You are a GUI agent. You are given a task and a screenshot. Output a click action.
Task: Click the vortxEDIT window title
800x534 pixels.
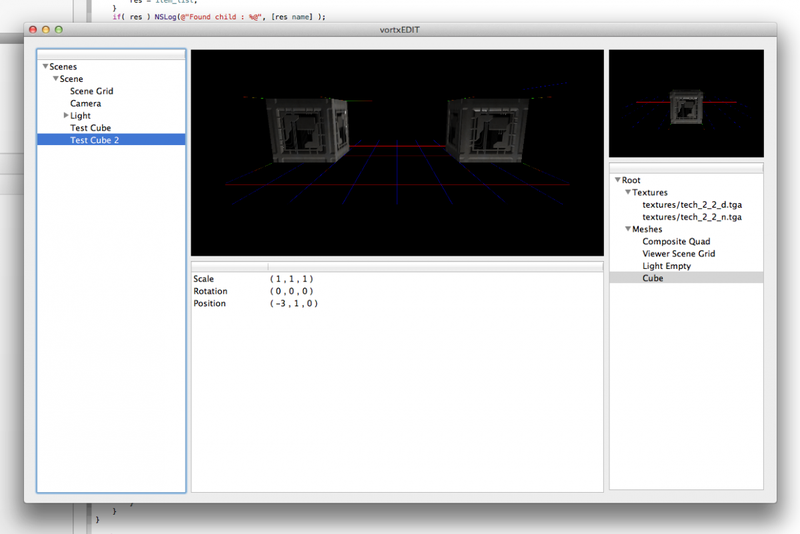pos(399,30)
